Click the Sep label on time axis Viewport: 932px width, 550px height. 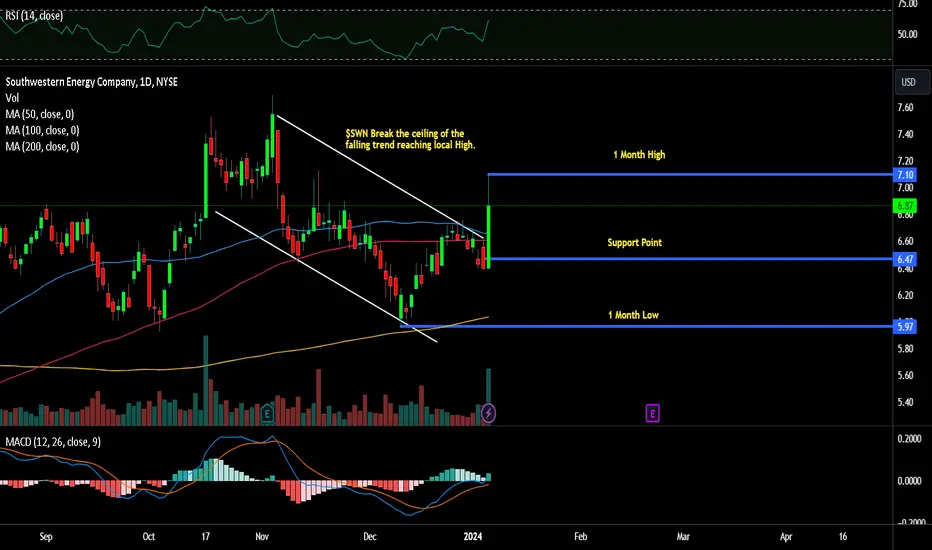point(46,536)
